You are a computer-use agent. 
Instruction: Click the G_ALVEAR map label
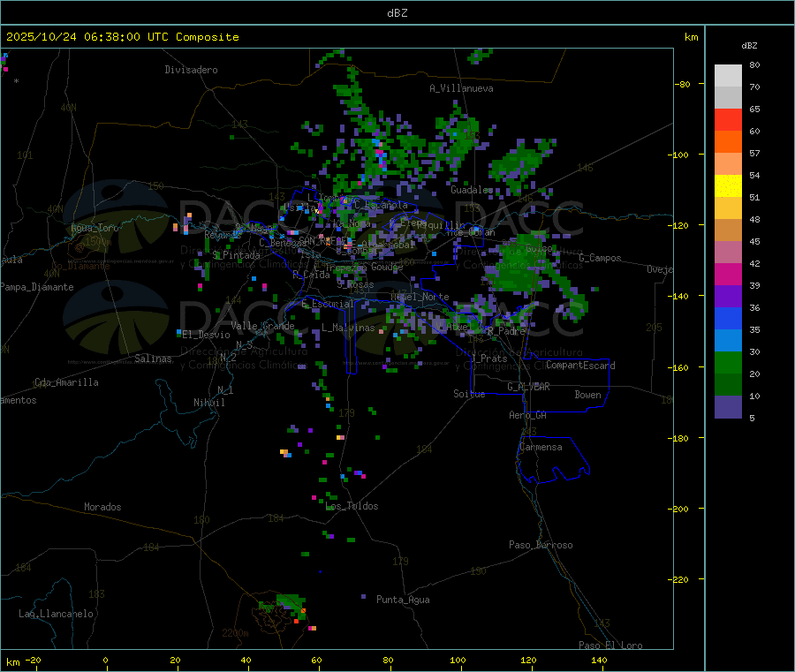(x=528, y=387)
